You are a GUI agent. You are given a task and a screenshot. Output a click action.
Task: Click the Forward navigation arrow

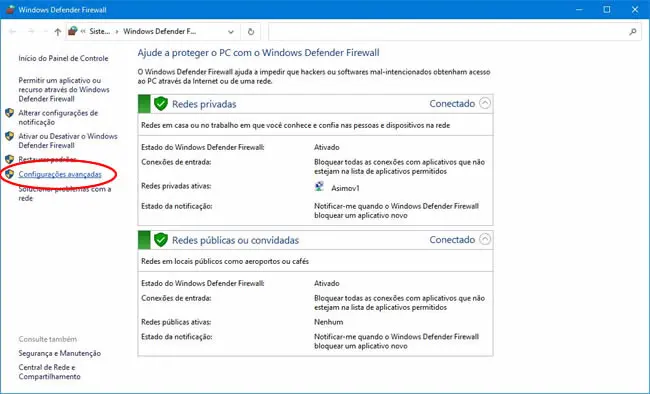pos(31,32)
